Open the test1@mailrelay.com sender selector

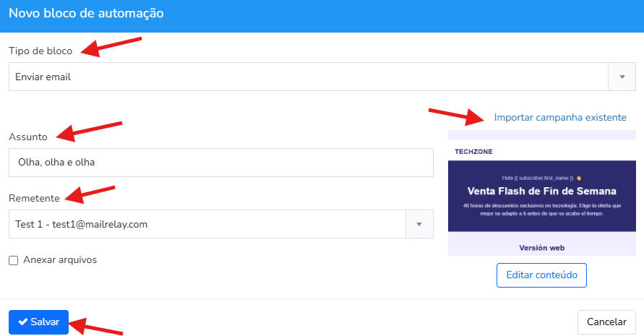tap(221, 224)
